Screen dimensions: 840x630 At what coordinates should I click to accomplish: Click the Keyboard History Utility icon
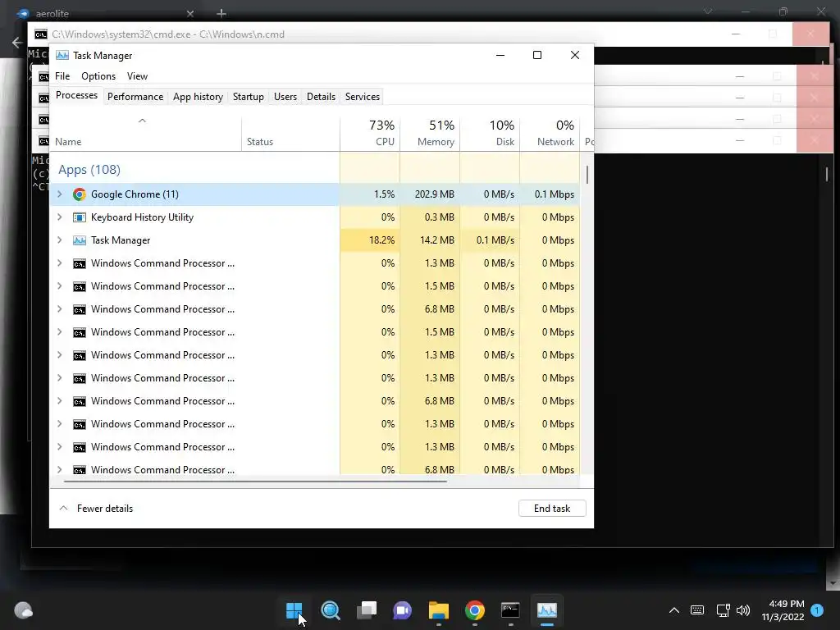point(80,217)
